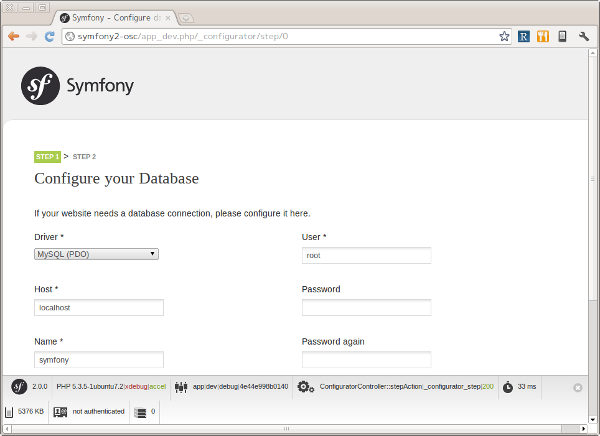The height and width of the screenshot is (436, 600).
Task: Click the horizontal scrollbar right arrow
Action: 584,429
